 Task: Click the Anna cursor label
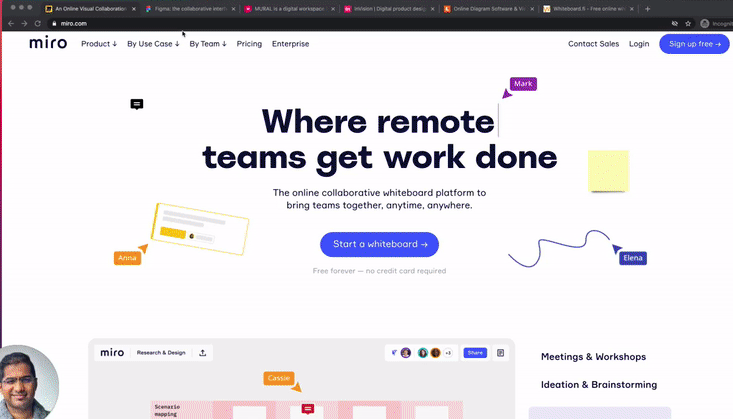coord(127,258)
